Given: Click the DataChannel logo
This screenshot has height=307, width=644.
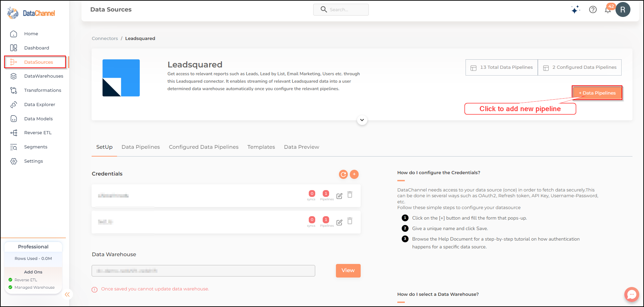Looking at the screenshot, I should coord(31,13).
